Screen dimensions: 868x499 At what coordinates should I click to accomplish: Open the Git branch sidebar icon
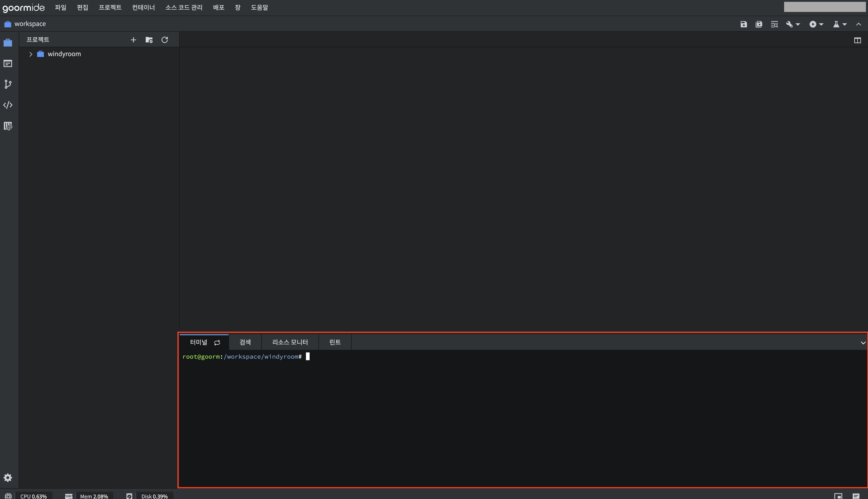coord(8,84)
